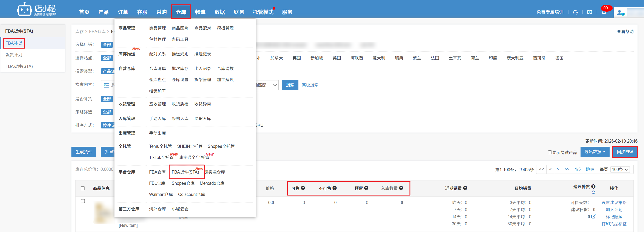Image resolution: width=644 pixels, height=232 pixels.
Task: Open Temu全托管 from the 仓库 menu
Action: pyautogui.click(x=160, y=146)
